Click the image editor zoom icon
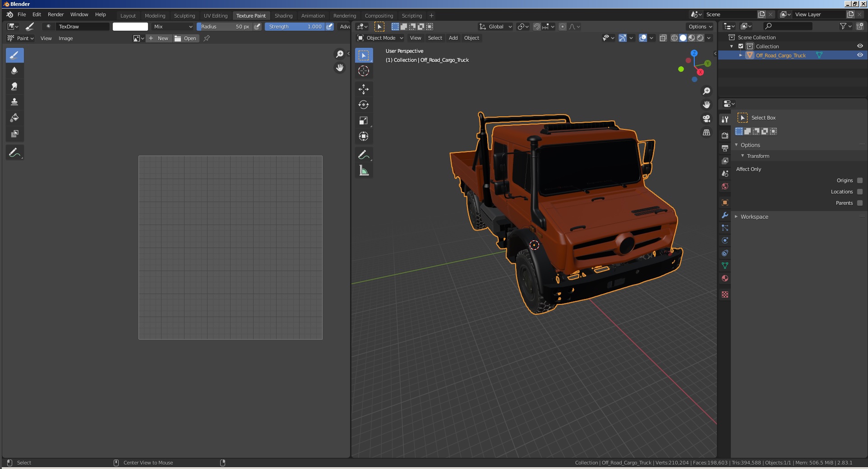The height and width of the screenshot is (469, 868). click(340, 54)
